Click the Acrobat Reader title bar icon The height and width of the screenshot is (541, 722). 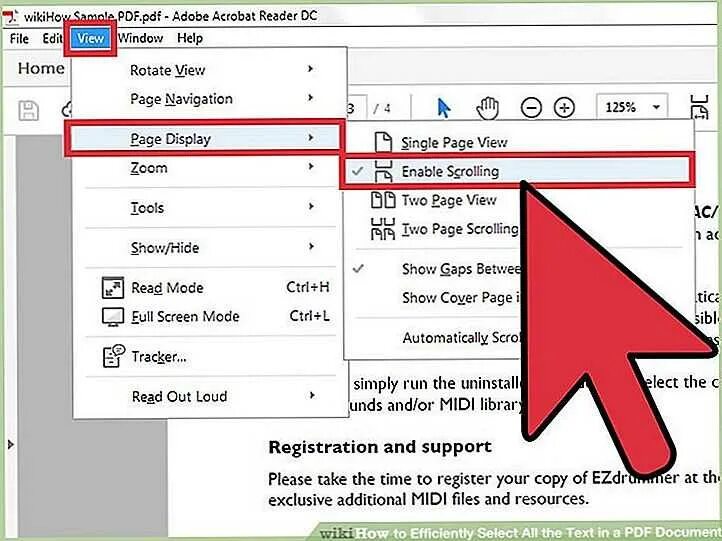[x=11, y=17]
